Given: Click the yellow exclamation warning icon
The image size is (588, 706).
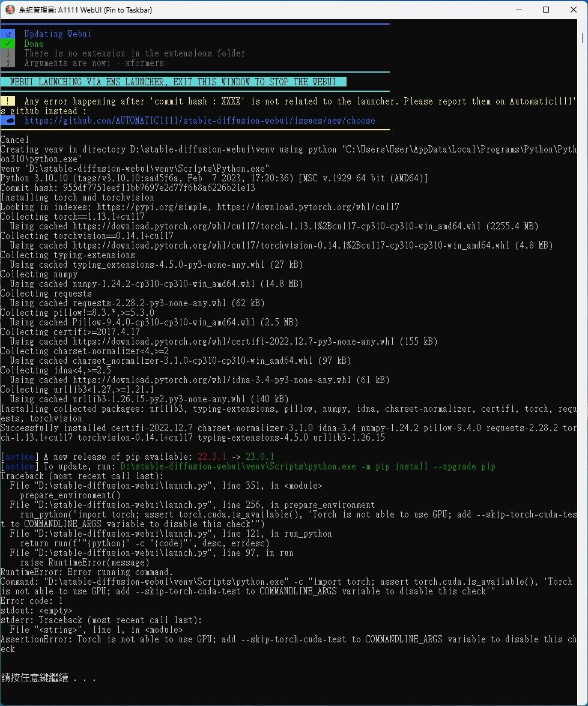Looking at the screenshot, I should pyautogui.click(x=7, y=101).
